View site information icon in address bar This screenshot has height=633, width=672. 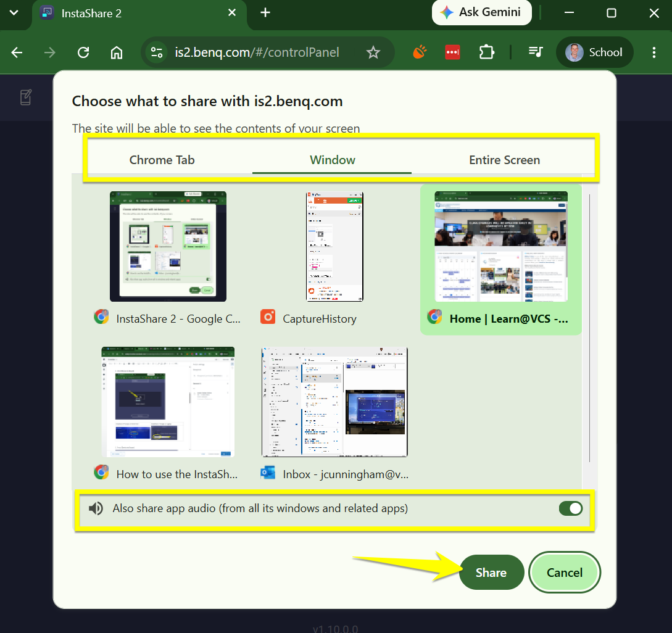point(156,52)
